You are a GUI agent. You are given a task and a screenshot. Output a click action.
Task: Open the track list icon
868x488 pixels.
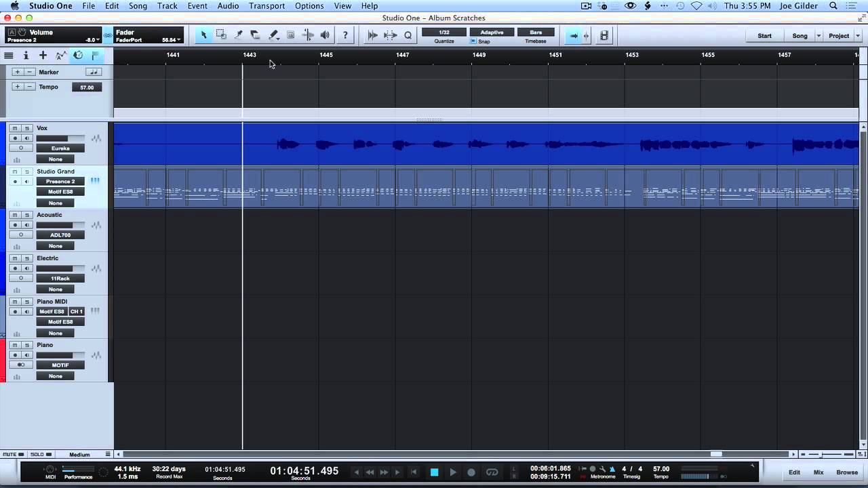(x=9, y=56)
